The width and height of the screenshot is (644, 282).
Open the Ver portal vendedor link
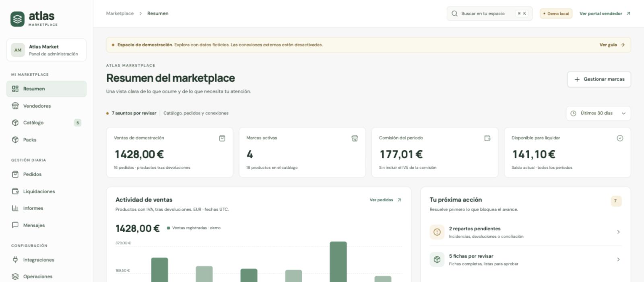tap(605, 14)
